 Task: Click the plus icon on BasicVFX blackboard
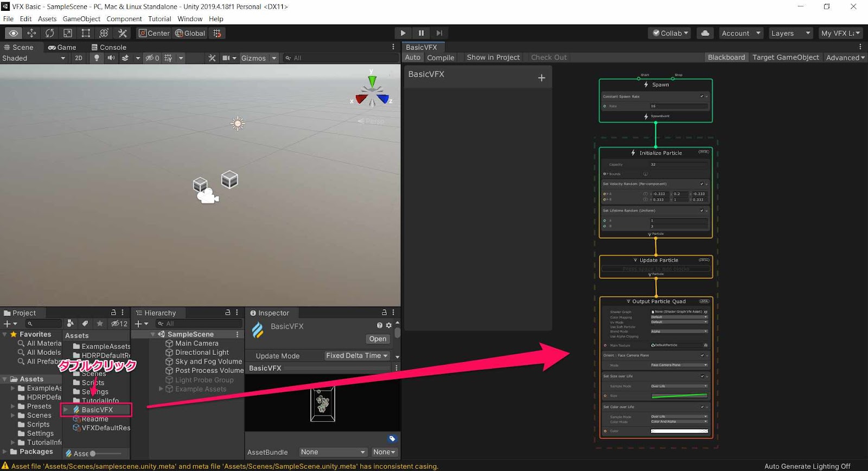[x=541, y=78]
